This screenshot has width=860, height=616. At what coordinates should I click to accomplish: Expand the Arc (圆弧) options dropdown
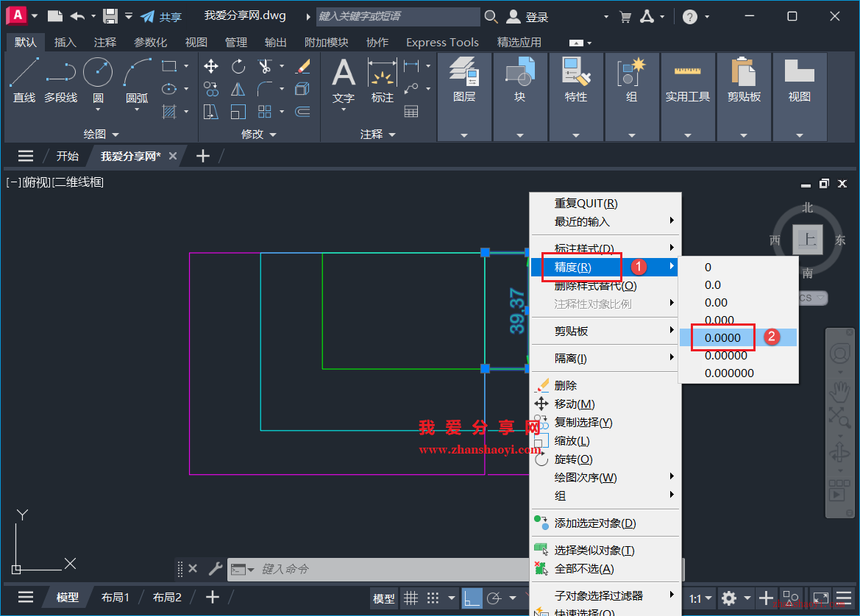click(137, 110)
